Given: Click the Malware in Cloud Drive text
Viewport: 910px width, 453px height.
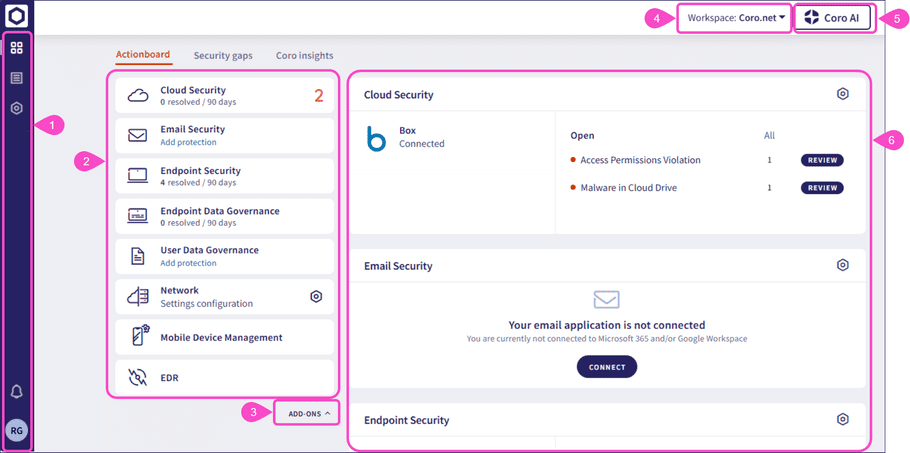Looking at the screenshot, I should (x=629, y=188).
